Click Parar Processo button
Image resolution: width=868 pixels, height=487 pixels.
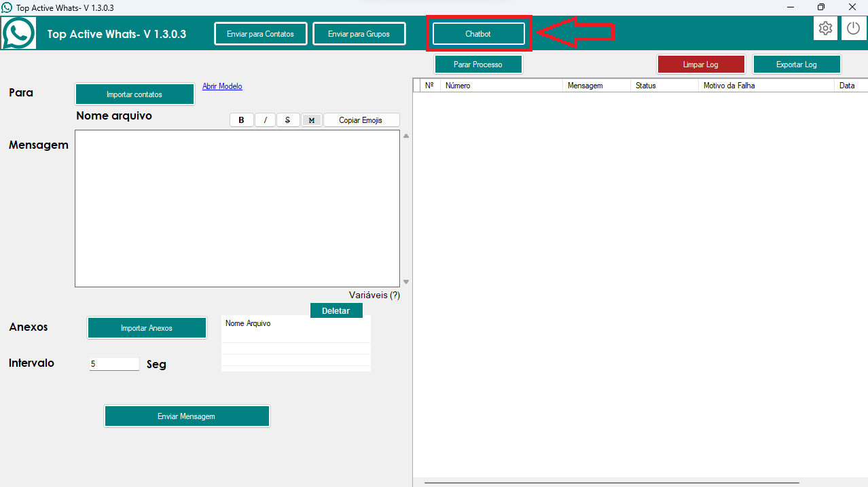point(478,65)
